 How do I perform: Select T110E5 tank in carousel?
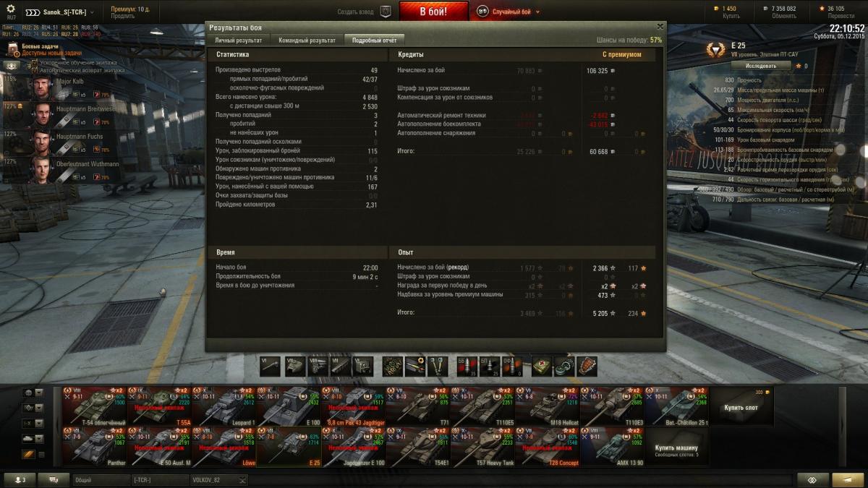click(x=483, y=406)
